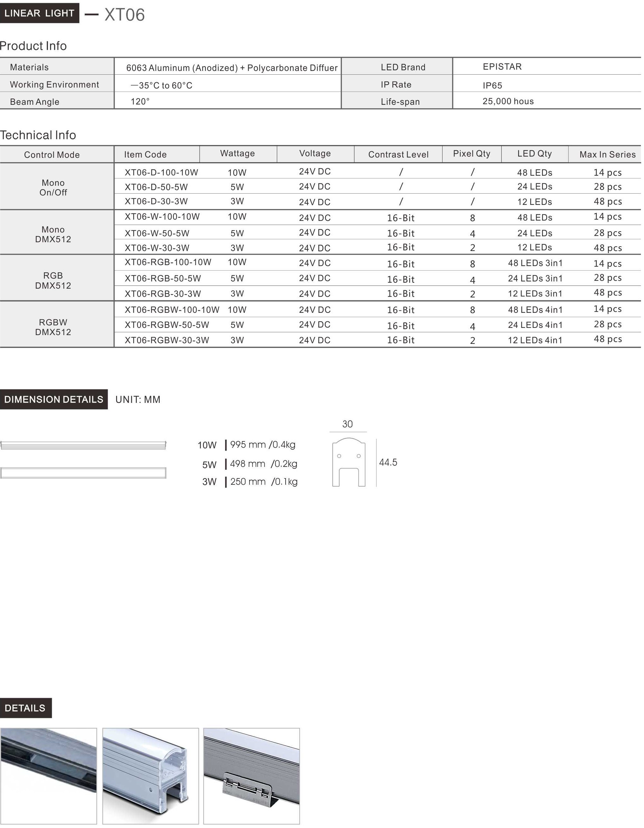Click the Max In Series column header
Image resolution: width=644 pixels, height=828 pixels.
[607, 155]
